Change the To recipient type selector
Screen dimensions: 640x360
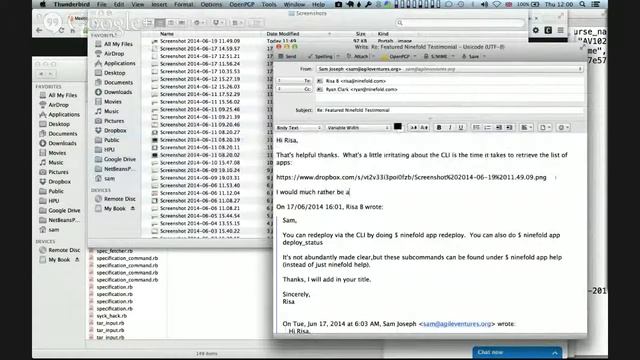[x=294, y=81]
